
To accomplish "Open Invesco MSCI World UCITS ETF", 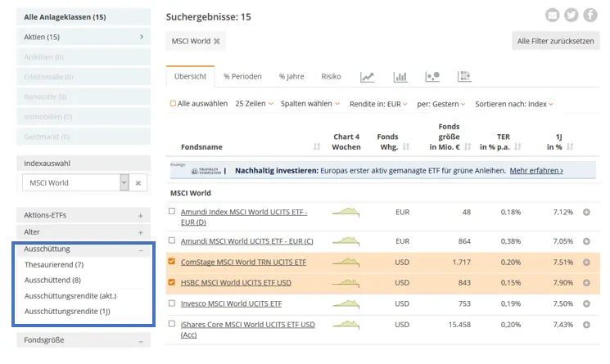I will point(231,303).
